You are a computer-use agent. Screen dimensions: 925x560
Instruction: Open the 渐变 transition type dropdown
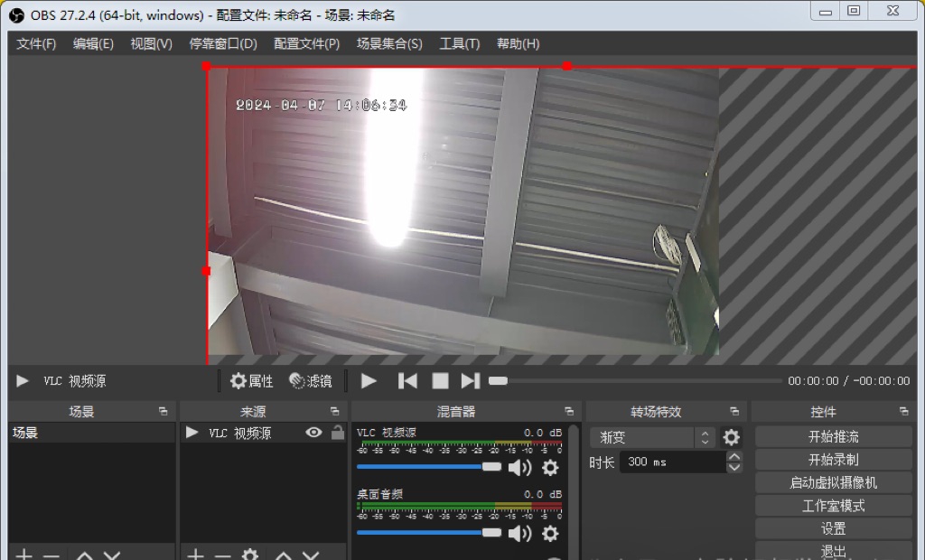[652, 438]
